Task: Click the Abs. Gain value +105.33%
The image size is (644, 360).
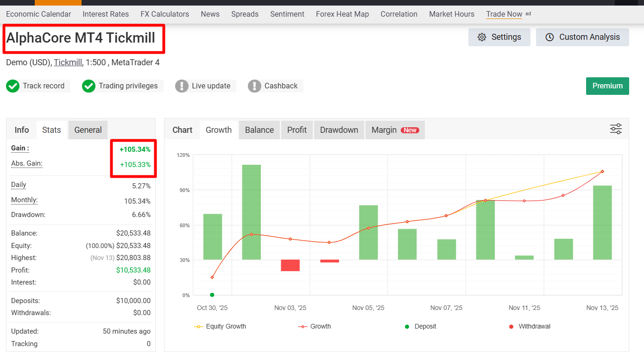Action: (135, 164)
